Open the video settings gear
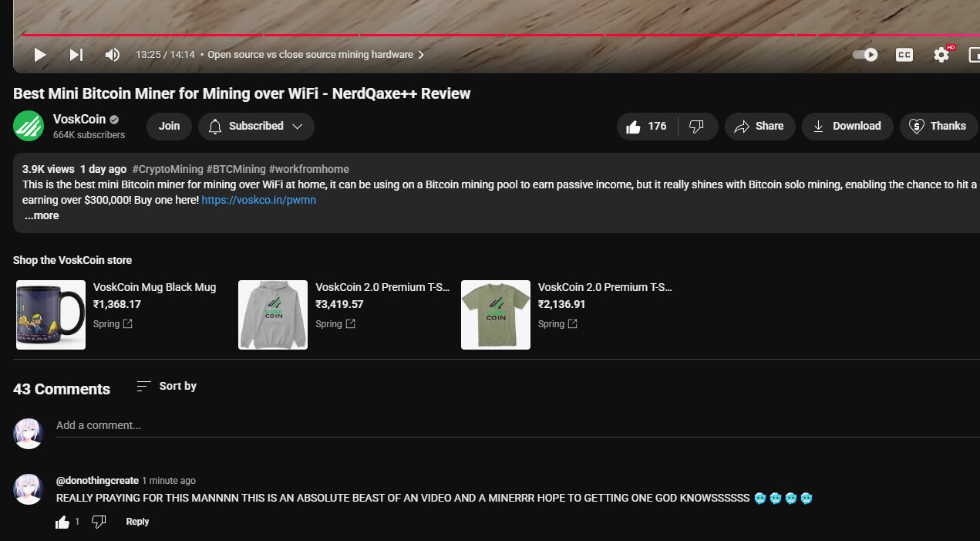Screen dimensions: 980x541 [941, 55]
